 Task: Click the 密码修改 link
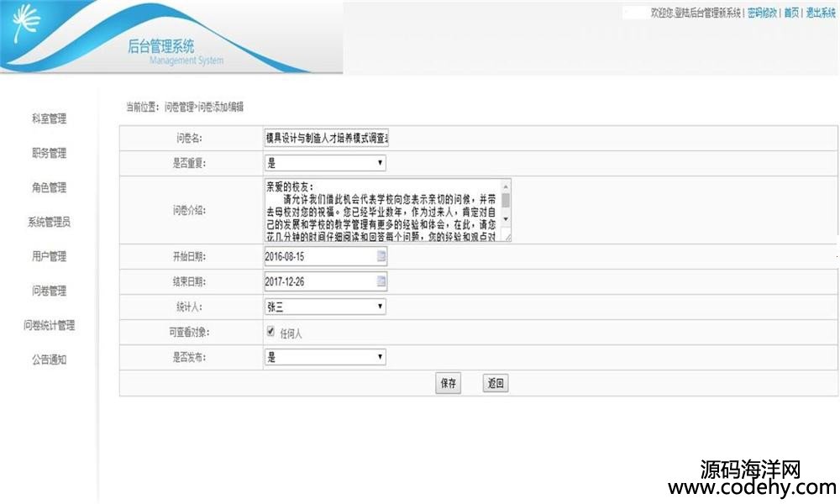click(762, 13)
